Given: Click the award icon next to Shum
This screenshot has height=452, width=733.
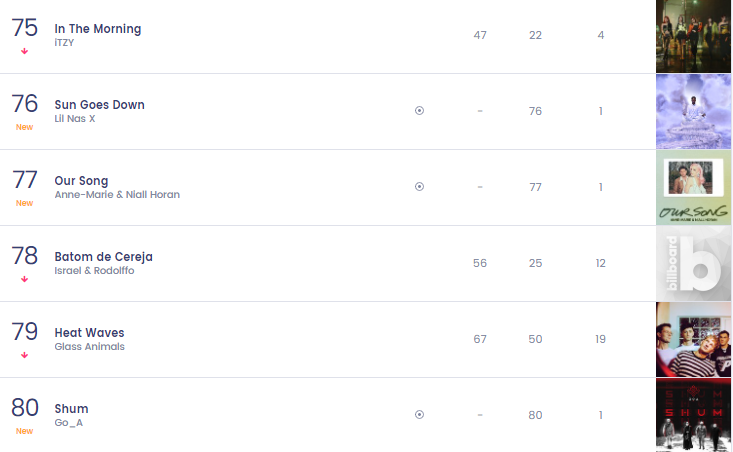Looking at the screenshot, I should 419,415.
